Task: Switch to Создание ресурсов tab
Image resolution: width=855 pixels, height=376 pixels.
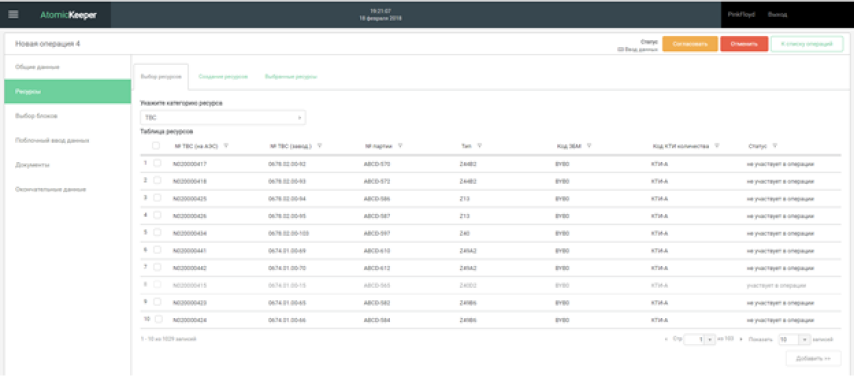Action: pyautogui.click(x=223, y=77)
